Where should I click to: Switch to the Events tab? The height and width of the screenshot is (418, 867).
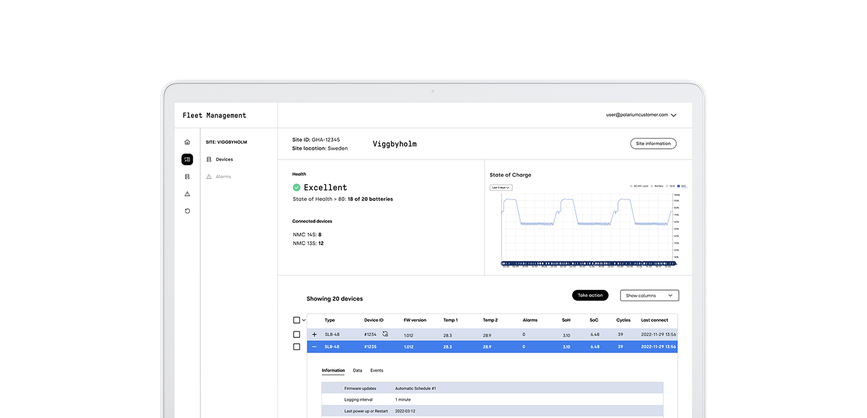coord(376,370)
